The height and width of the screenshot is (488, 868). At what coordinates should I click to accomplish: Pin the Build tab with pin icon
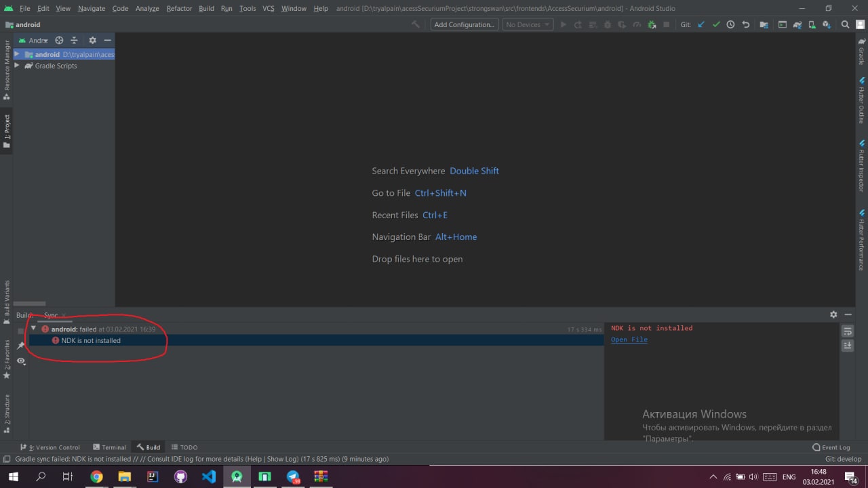tap(21, 346)
